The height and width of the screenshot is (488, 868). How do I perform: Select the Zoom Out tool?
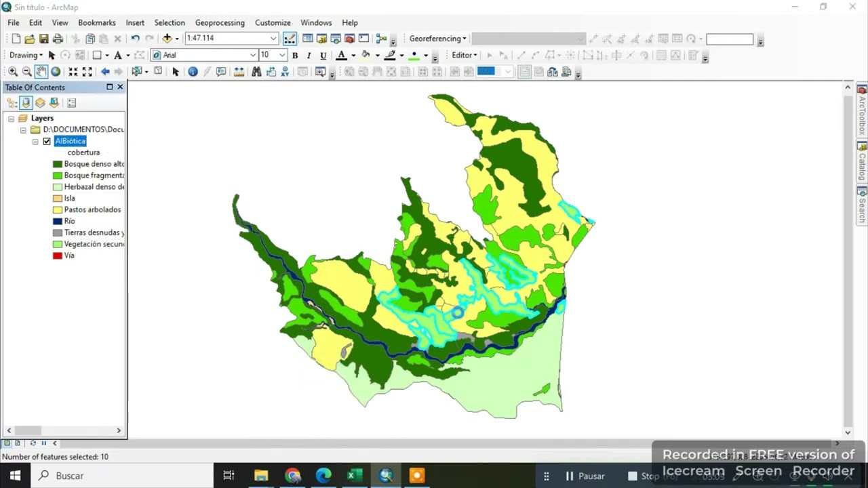coord(27,72)
